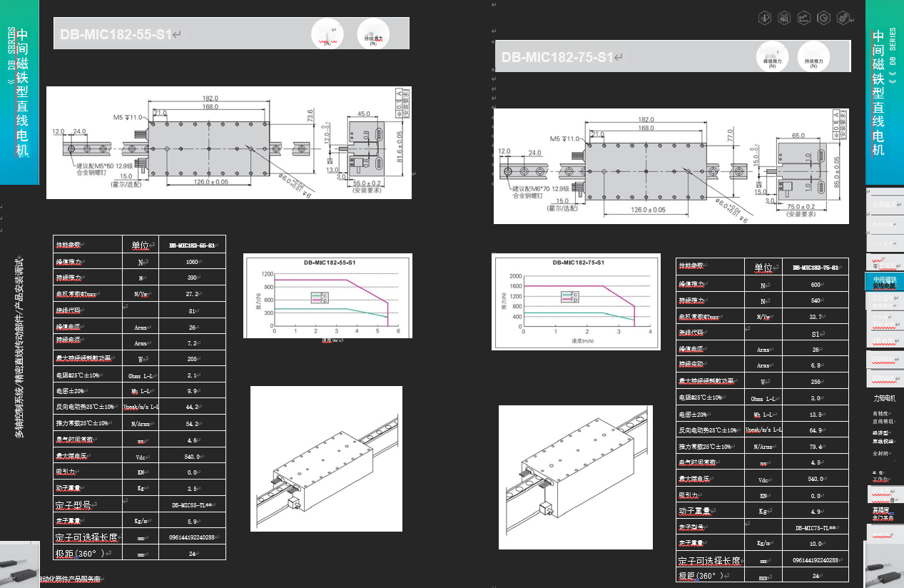Click the leftmost round badge on the DB-MIC182-55-S1 header
904x588 pixels.
click(328, 34)
